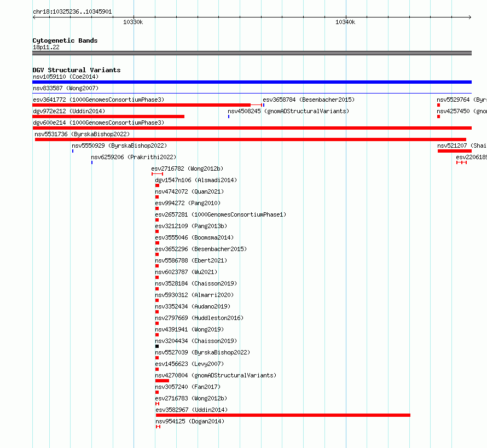Open esv3555046 (Boomsma2014) variant
This screenshot has width=487, height=448.
[x=194, y=237]
